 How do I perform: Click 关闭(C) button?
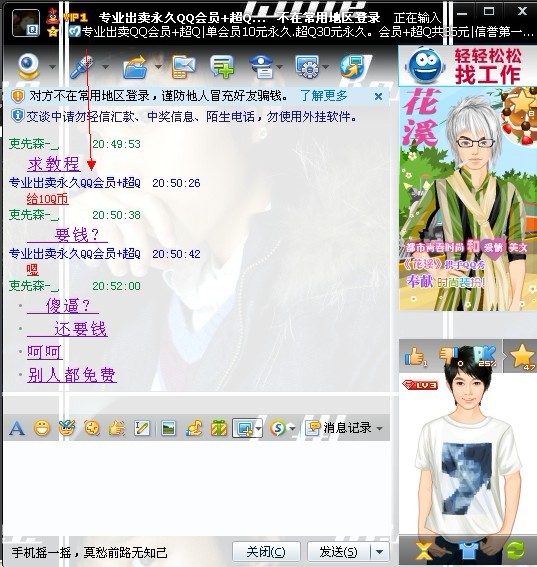(x=266, y=552)
